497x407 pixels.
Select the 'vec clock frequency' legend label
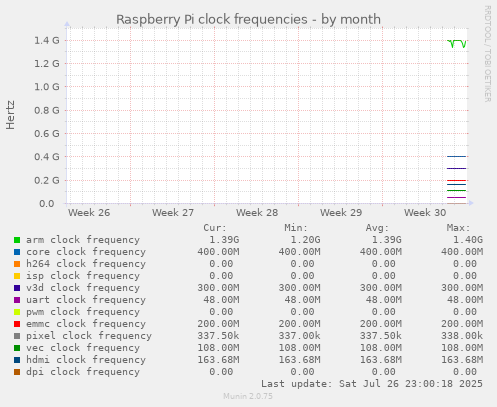(83, 348)
